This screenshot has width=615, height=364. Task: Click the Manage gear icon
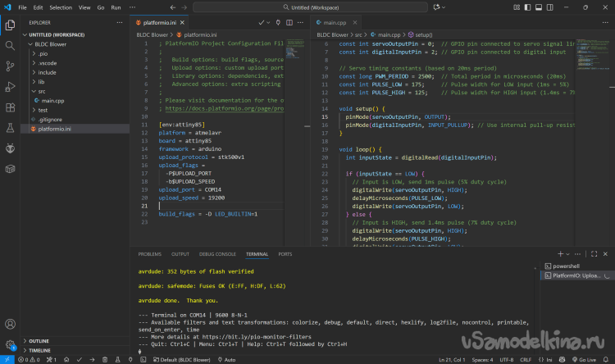click(x=10, y=344)
